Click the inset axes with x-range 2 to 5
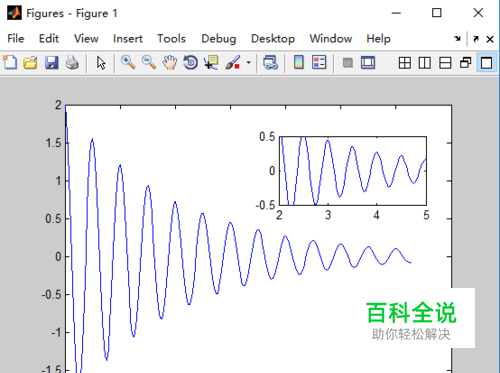Screen dimensions: 500x373 pyautogui.click(x=353, y=171)
